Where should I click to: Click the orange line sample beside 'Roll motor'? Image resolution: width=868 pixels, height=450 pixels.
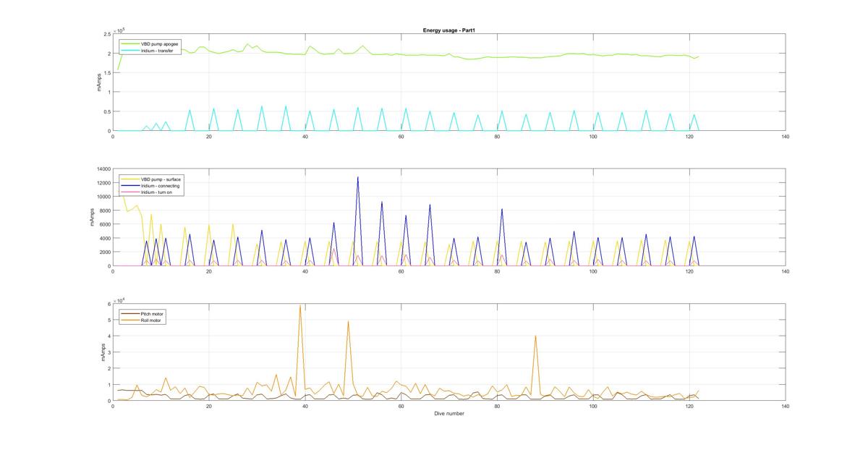130,320
